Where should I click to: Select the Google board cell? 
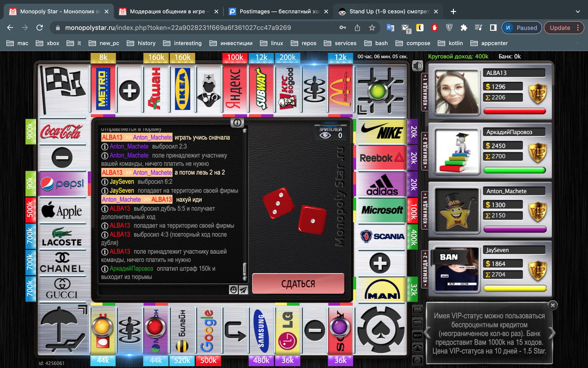209,330
